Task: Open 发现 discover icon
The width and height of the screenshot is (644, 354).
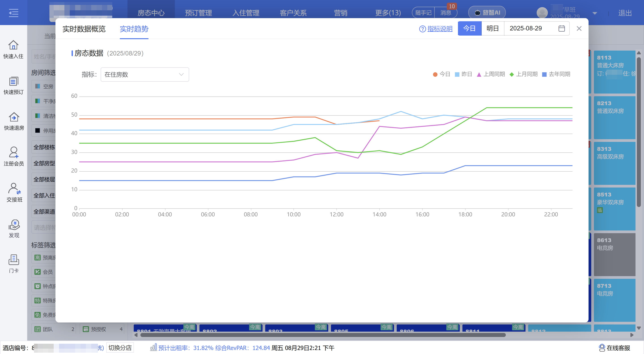Action: (x=14, y=229)
